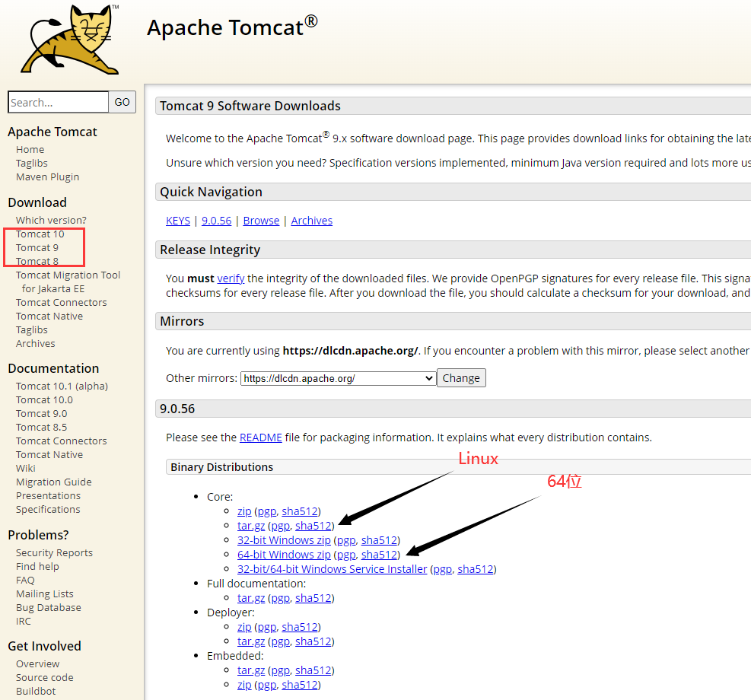Download the Core zip package
The height and width of the screenshot is (700, 751).
click(244, 511)
